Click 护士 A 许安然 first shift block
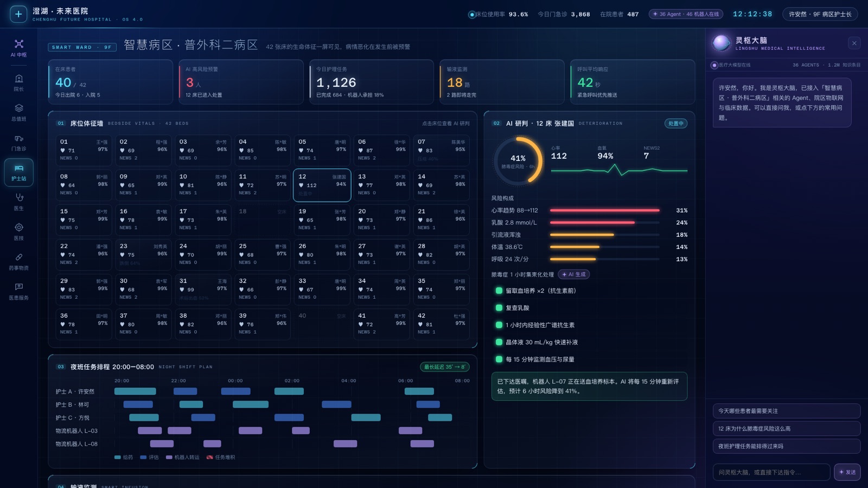The image size is (868, 488). pyautogui.click(x=135, y=391)
